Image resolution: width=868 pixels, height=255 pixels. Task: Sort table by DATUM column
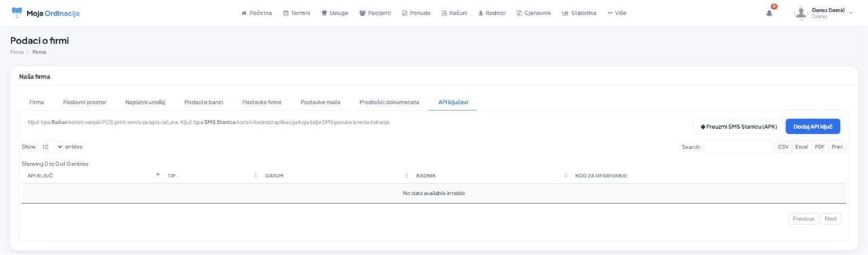[335, 176]
